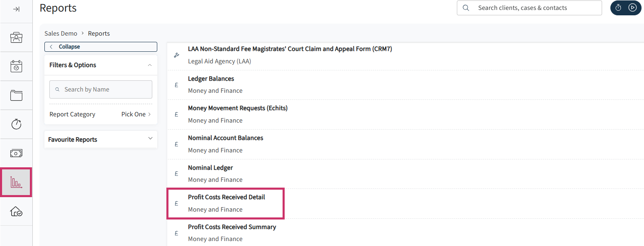Open the Nominal Account Balances report

point(225,138)
